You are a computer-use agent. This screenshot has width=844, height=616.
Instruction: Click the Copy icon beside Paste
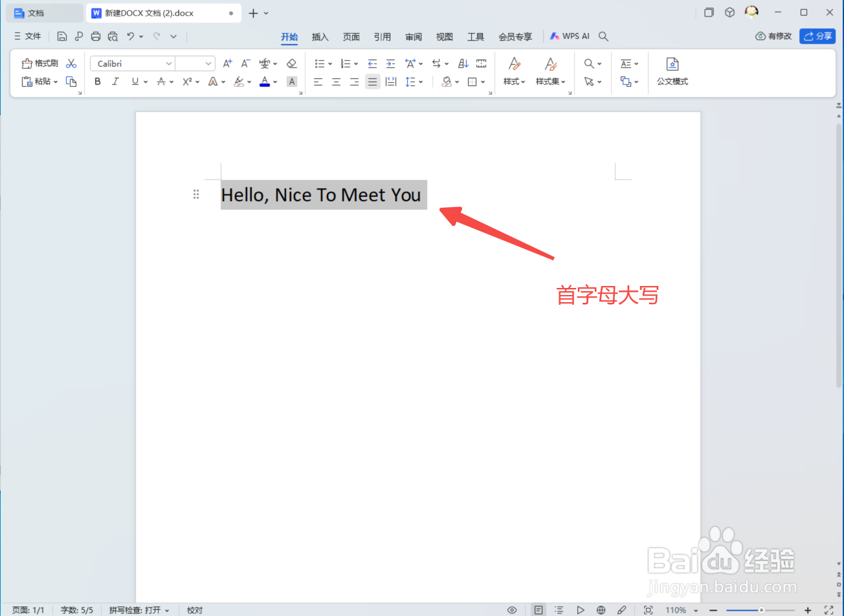click(x=71, y=82)
